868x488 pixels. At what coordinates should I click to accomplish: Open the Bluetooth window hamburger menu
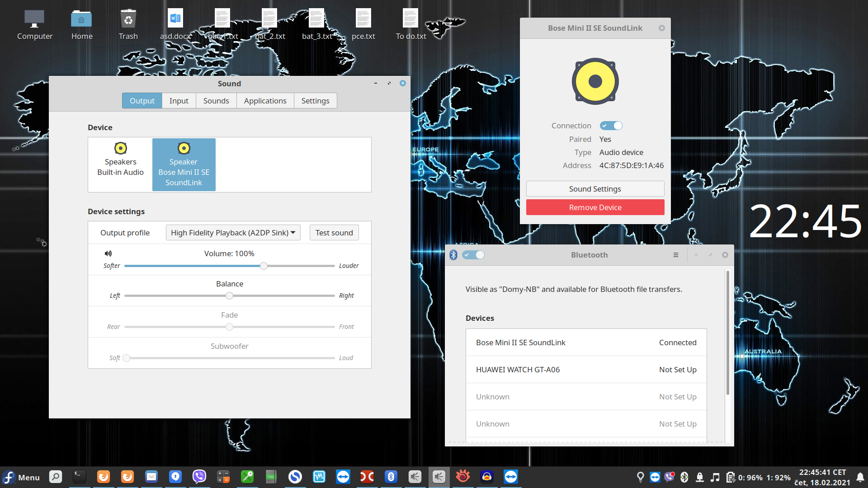click(x=676, y=255)
